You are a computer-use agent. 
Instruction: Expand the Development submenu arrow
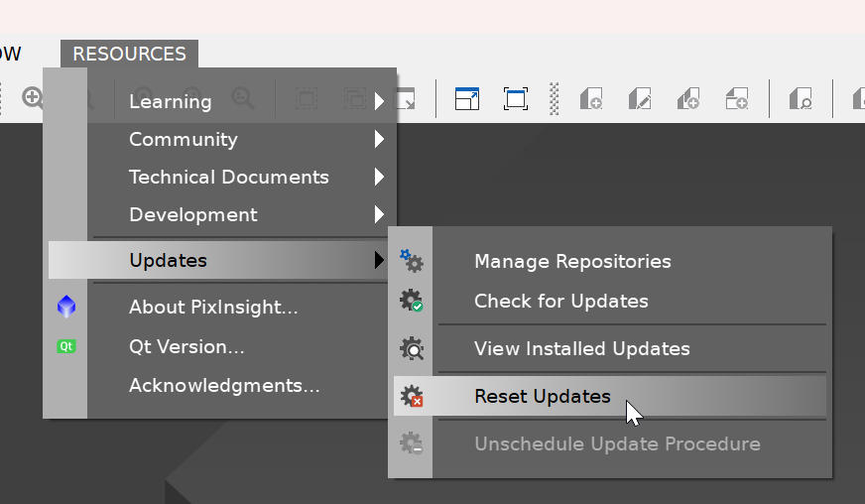point(379,214)
